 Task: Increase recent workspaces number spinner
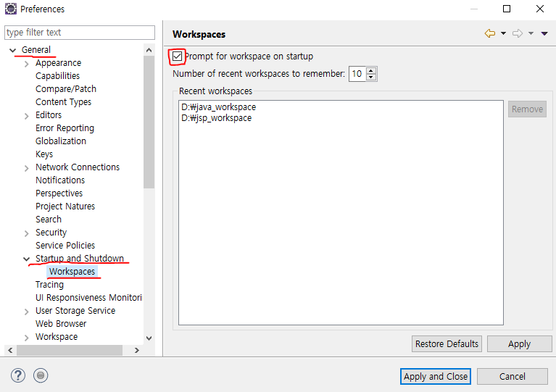tap(371, 70)
